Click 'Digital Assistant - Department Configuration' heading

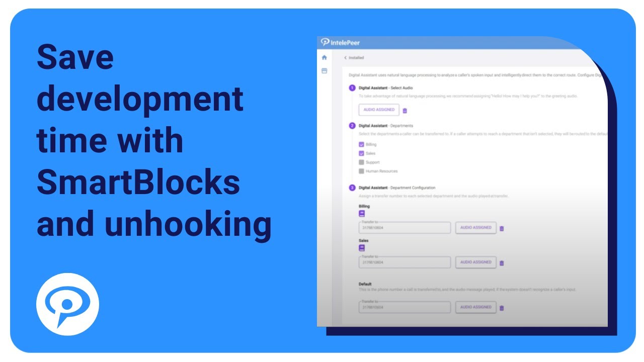(397, 188)
